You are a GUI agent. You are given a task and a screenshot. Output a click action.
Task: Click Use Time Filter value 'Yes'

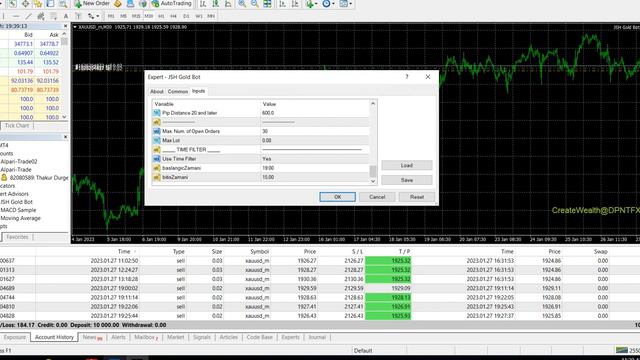314,159
